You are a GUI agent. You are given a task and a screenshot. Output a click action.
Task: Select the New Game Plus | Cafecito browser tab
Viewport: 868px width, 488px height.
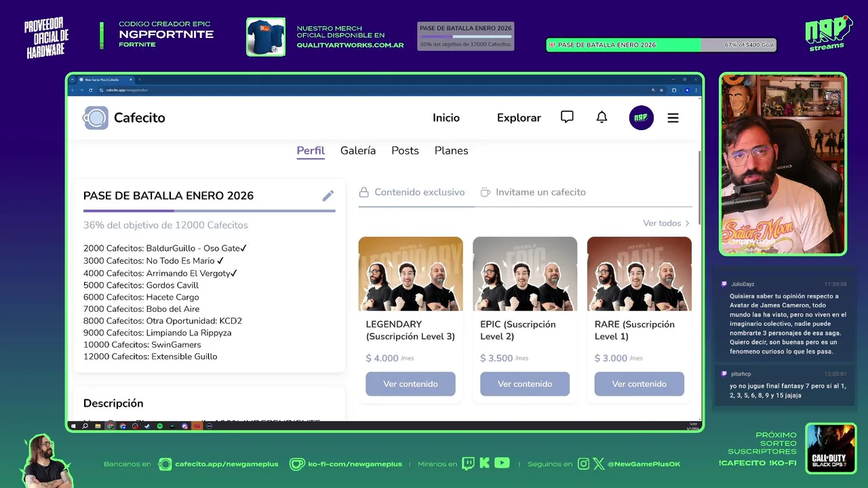106,79
